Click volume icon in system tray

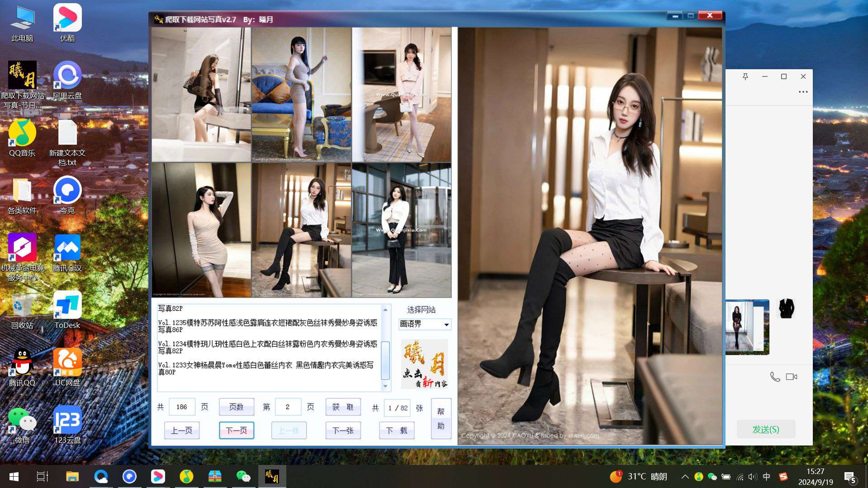(753, 476)
